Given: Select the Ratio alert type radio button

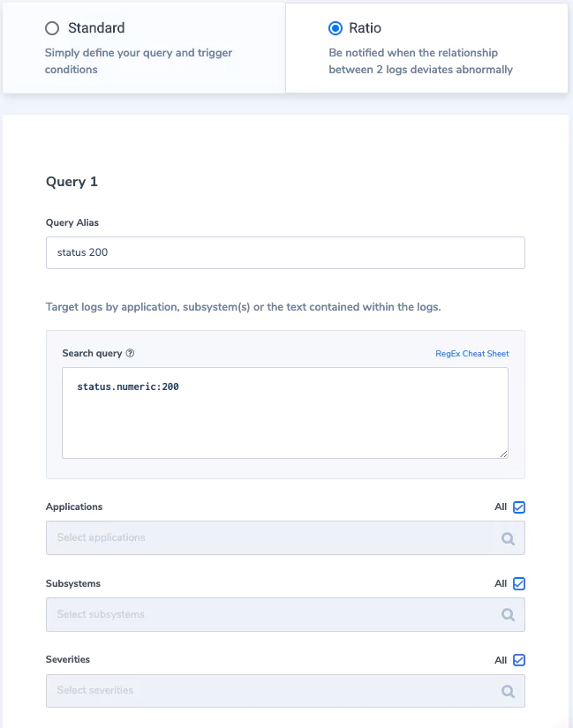Looking at the screenshot, I should point(336,28).
